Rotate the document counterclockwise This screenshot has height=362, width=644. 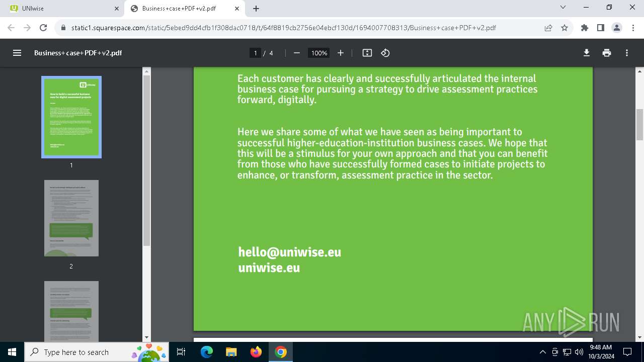[385, 53]
